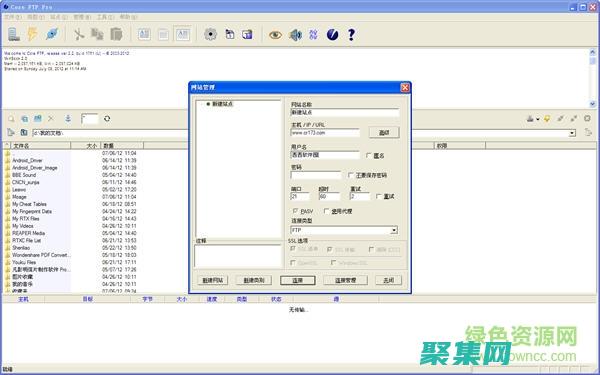This screenshot has width=600, height=375.
Task: Open the 工具 Tools menu
Action: [x=105, y=17]
